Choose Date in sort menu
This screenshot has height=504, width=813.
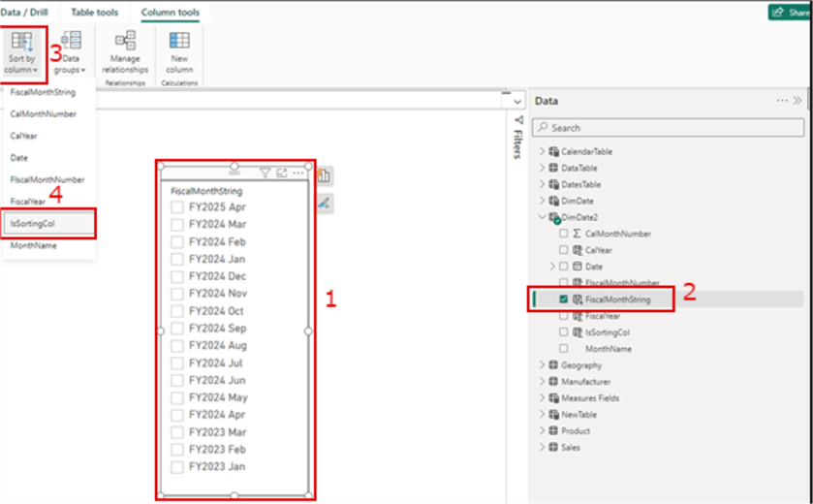(19, 158)
